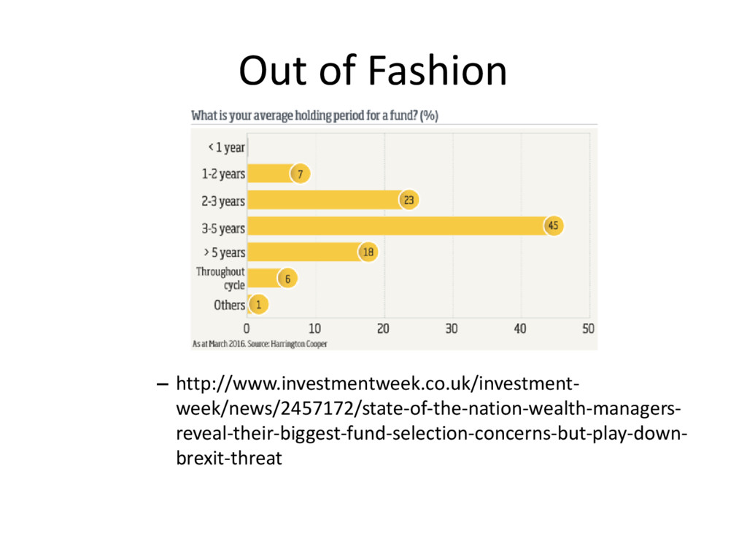Click the 'Throughout cycle' label

[220, 278]
